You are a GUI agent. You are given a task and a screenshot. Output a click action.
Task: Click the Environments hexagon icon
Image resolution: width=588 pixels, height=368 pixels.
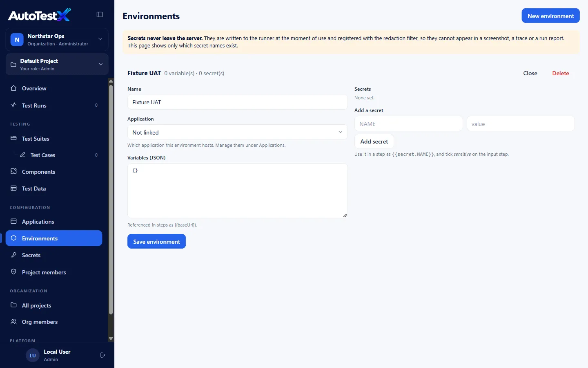(13, 238)
